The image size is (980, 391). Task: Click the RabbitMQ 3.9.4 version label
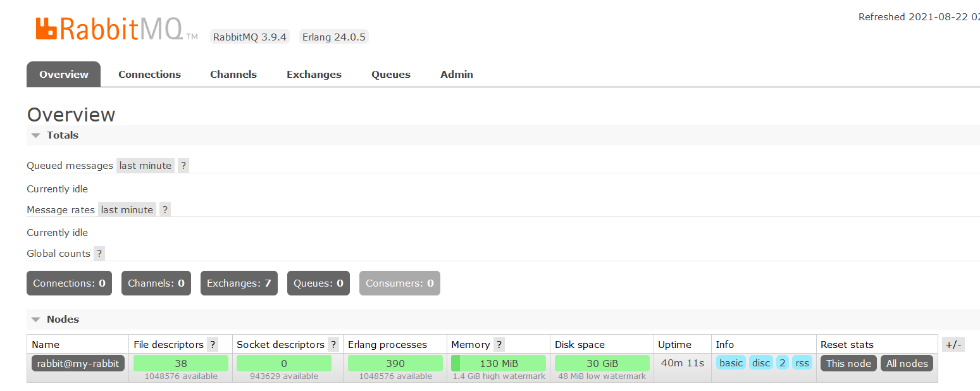pos(250,37)
